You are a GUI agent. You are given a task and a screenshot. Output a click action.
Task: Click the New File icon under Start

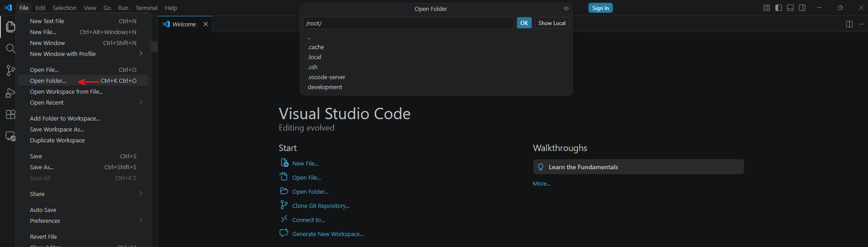tap(284, 163)
